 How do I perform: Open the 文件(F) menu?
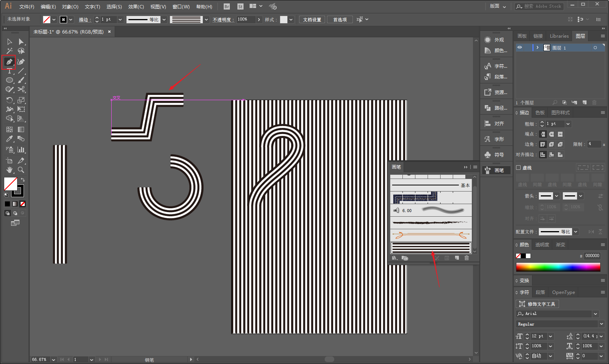(27, 6)
